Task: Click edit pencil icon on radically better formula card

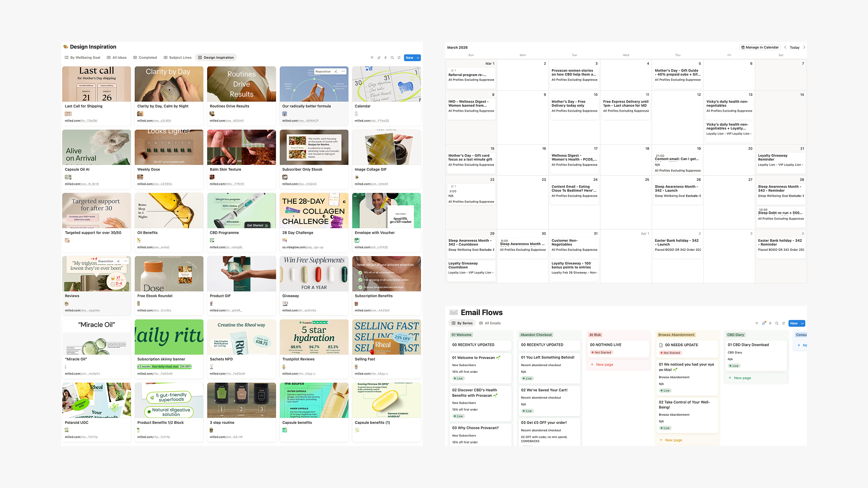Action: (336, 71)
